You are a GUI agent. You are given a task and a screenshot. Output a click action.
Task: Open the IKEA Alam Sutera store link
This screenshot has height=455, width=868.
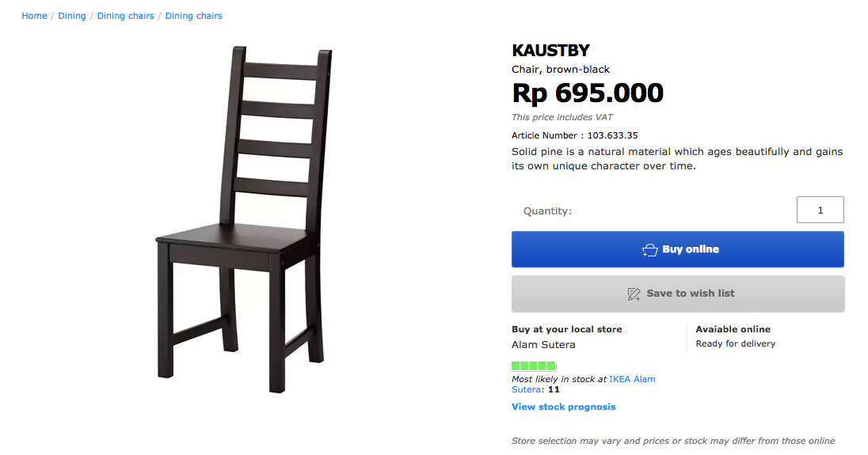pos(584,385)
